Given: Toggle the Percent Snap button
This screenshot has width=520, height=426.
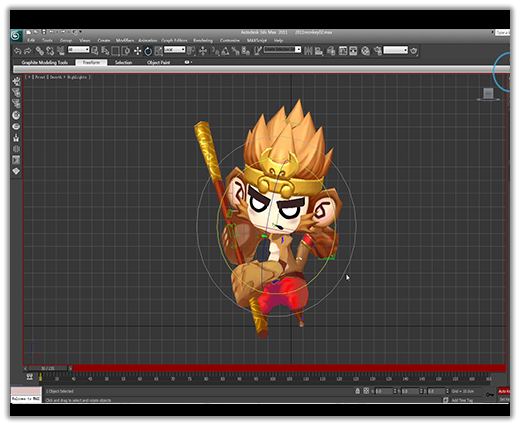Looking at the screenshot, I should click(x=235, y=51).
